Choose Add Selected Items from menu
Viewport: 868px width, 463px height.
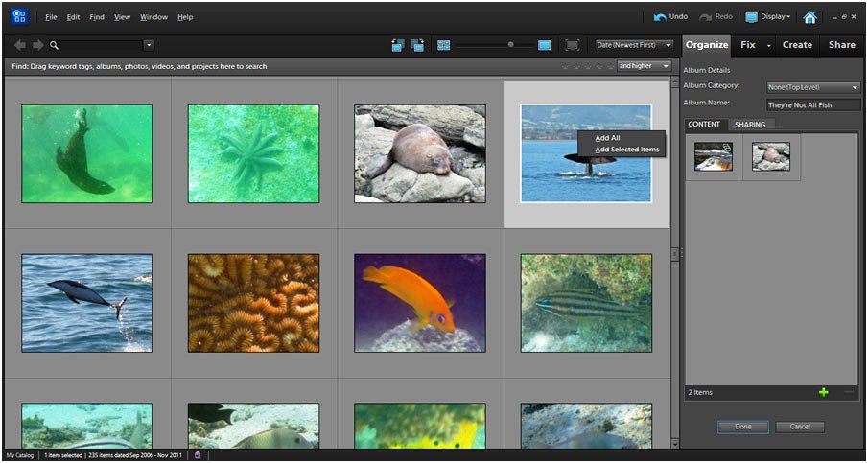pos(627,150)
